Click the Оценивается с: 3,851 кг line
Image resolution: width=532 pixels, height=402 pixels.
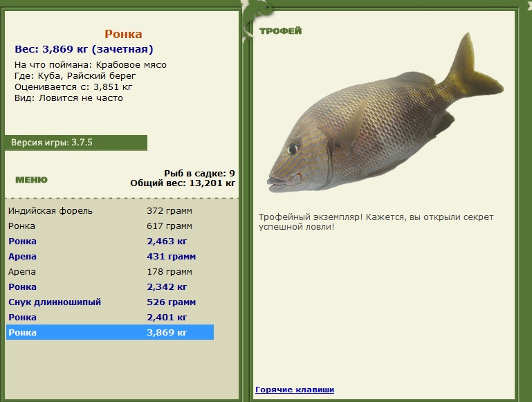[x=73, y=87]
